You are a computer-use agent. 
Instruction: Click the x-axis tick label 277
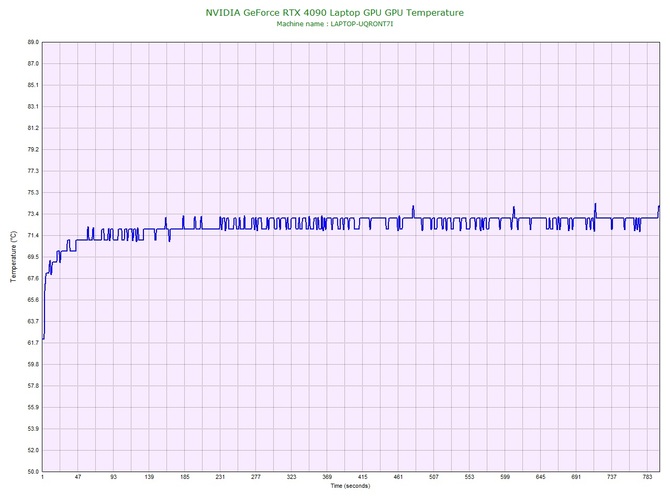click(x=256, y=477)
